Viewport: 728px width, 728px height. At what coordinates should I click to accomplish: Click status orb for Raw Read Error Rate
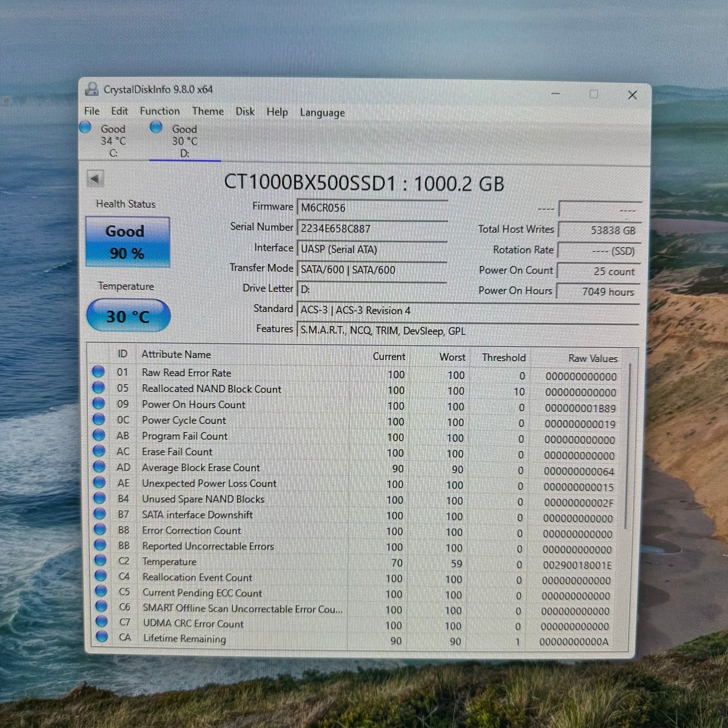click(98, 372)
